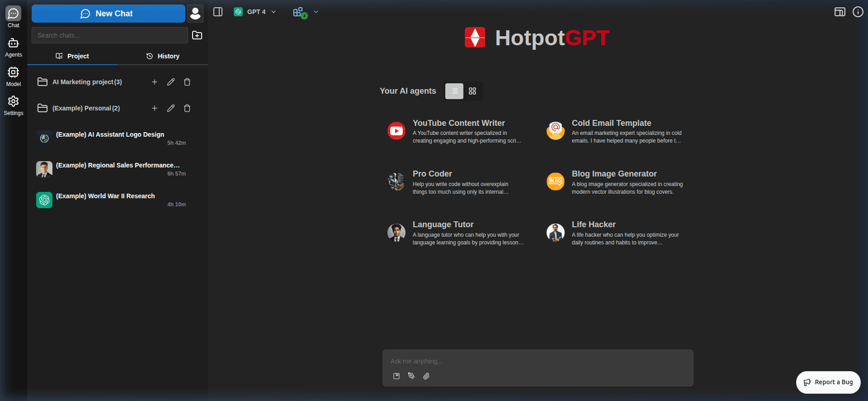The height and width of the screenshot is (401, 868).
Task: Open Settings from the sidebar
Action: coord(14,106)
